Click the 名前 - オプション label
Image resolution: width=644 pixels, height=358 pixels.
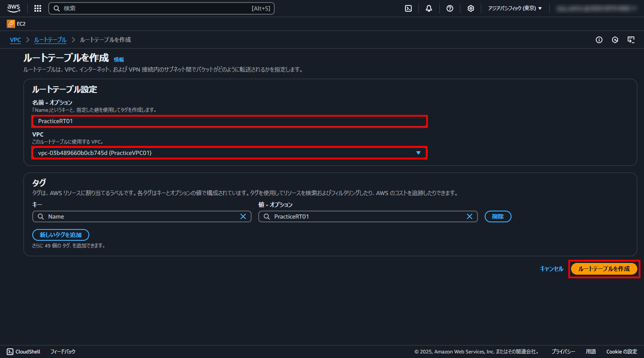(x=52, y=103)
